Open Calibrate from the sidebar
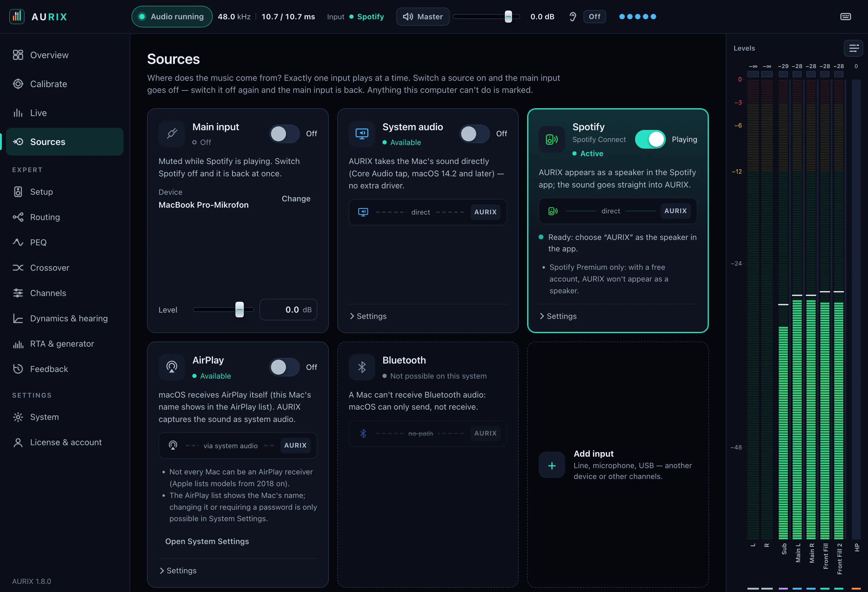Image resolution: width=868 pixels, height=592 pixels. [64, 84]
